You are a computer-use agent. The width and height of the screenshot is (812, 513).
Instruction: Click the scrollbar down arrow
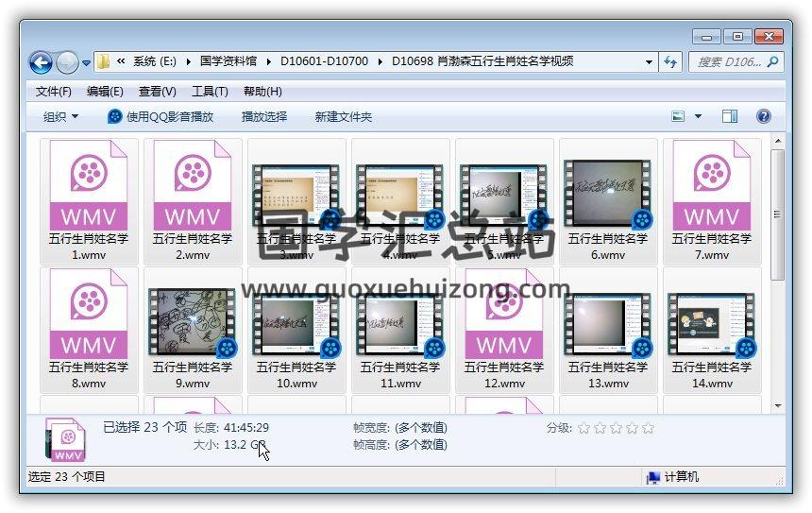coord(777,405)
